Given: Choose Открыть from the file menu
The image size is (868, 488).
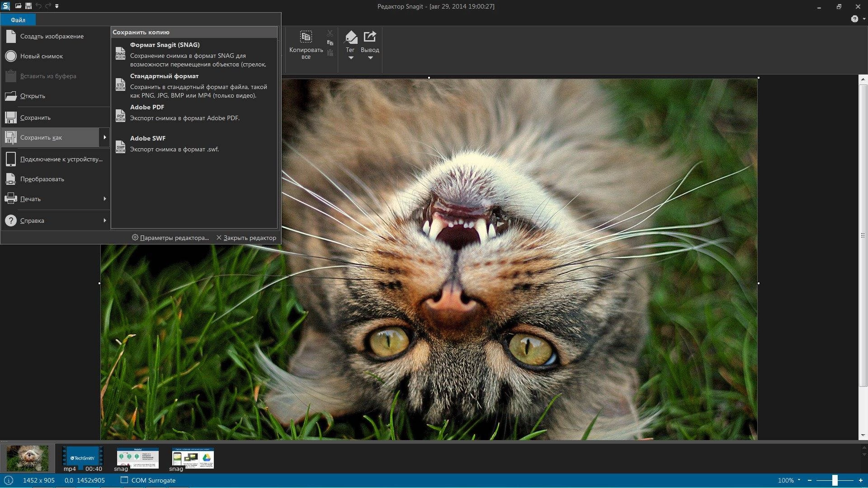Looking at the screenshot, I should pos(56,96).
